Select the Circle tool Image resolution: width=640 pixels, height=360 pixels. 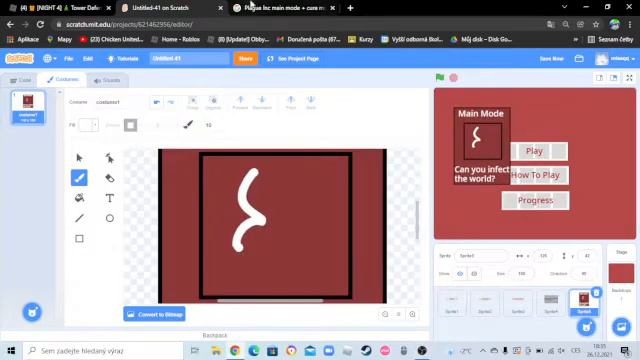coord(109,218)
